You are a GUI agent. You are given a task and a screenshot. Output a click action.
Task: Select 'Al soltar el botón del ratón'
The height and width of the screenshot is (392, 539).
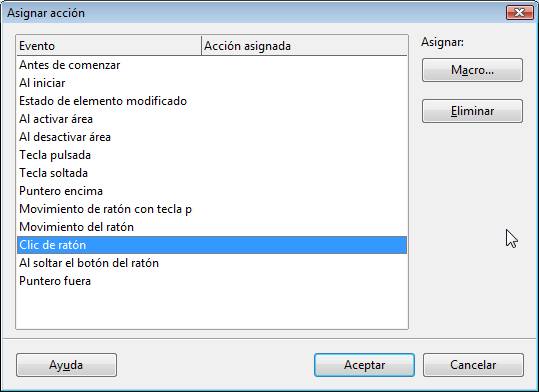coord(212,263)
